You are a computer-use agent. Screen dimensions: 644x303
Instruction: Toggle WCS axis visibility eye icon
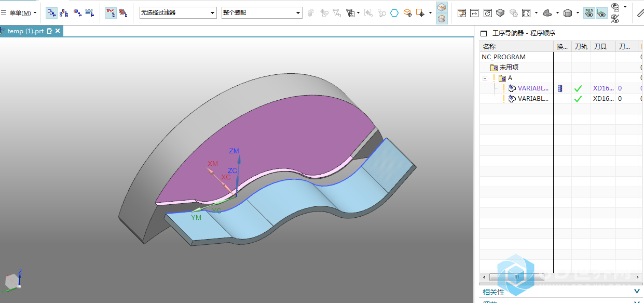pyautogui.click(x=601, y=13)
